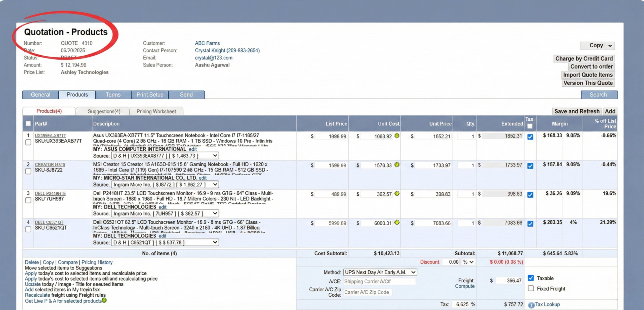Click the Convert to order button
Viewport: 644px width, 310px height.
point(592,66)
